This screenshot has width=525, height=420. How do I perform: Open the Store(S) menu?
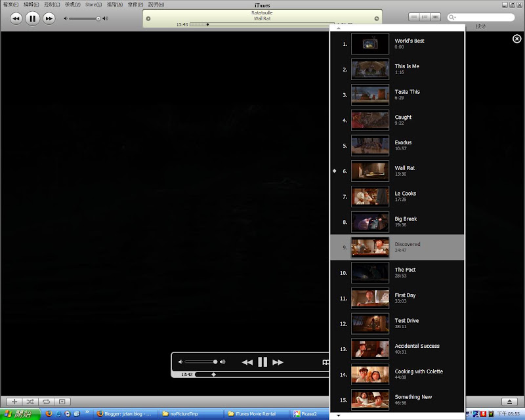click(93, 5)
